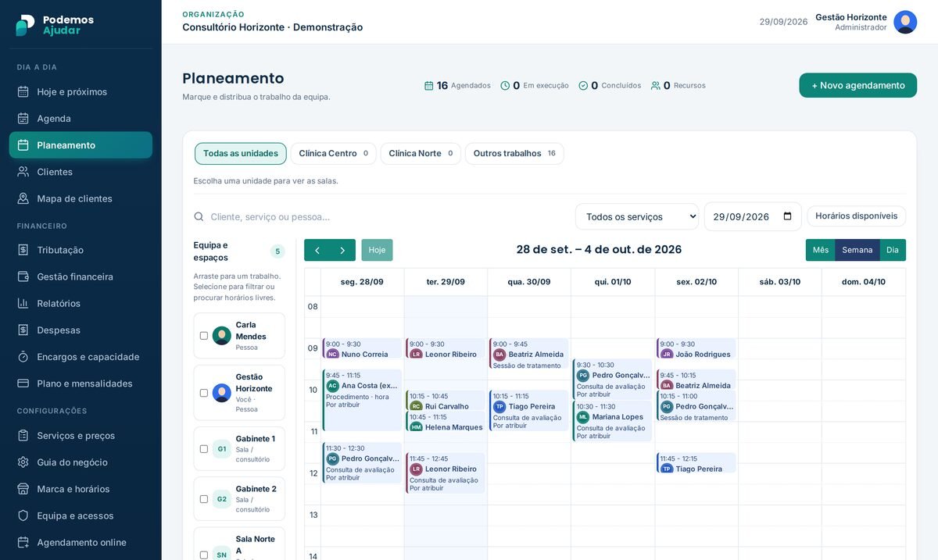The height and width of the screenshot is (560, 938).
Task: Click the Em execução clock icon
Action: (505, 86)
